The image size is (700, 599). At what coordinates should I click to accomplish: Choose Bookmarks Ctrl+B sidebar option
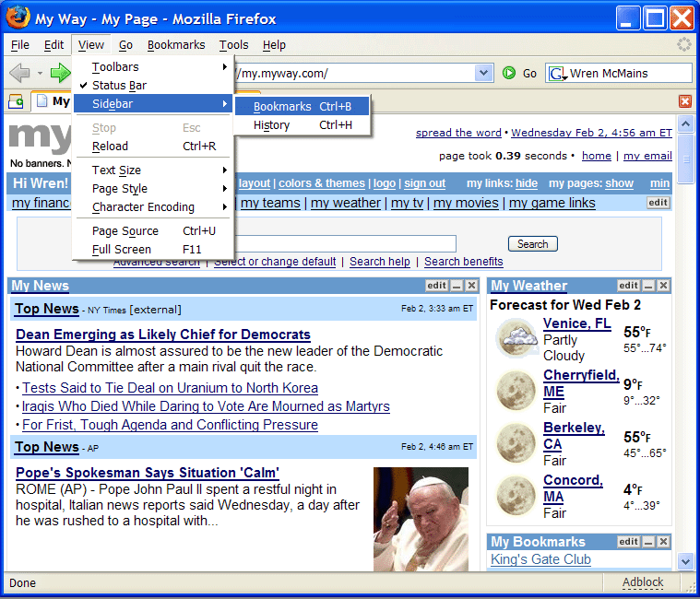pyautogui.click(x=303, y=107)
